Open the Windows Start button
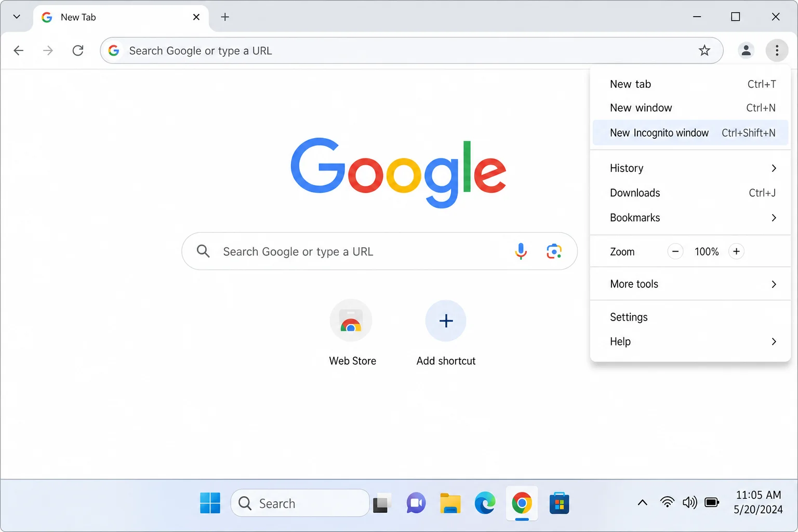This screenshot has width=798, height=532. click(210, 503)
